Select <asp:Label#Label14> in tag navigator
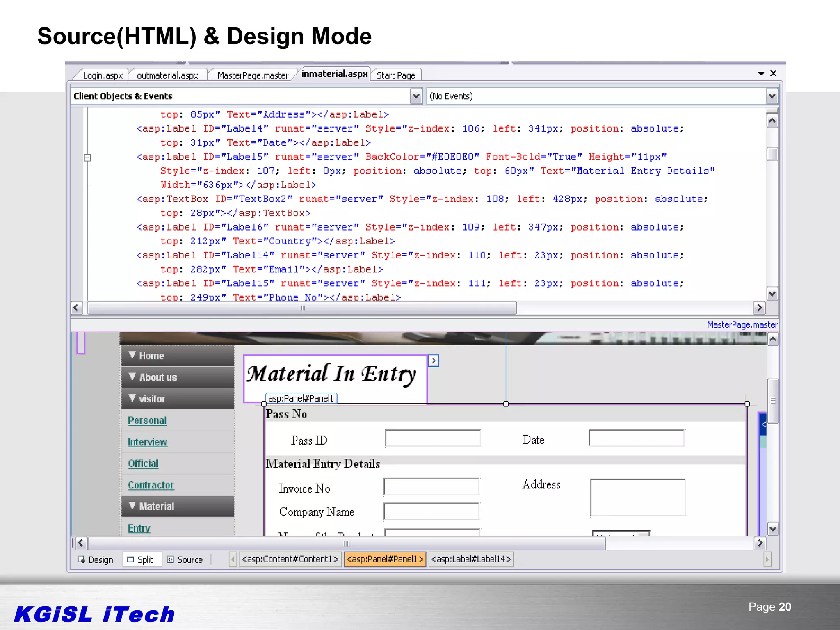 [x=471, y=559]
